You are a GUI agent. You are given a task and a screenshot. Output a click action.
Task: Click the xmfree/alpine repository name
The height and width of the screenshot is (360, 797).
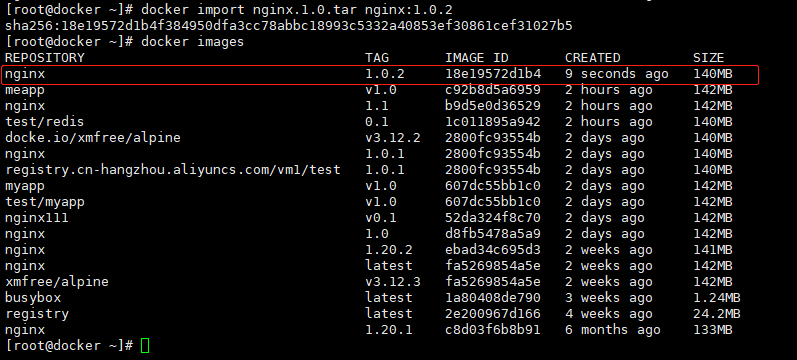tap(57, 282)
